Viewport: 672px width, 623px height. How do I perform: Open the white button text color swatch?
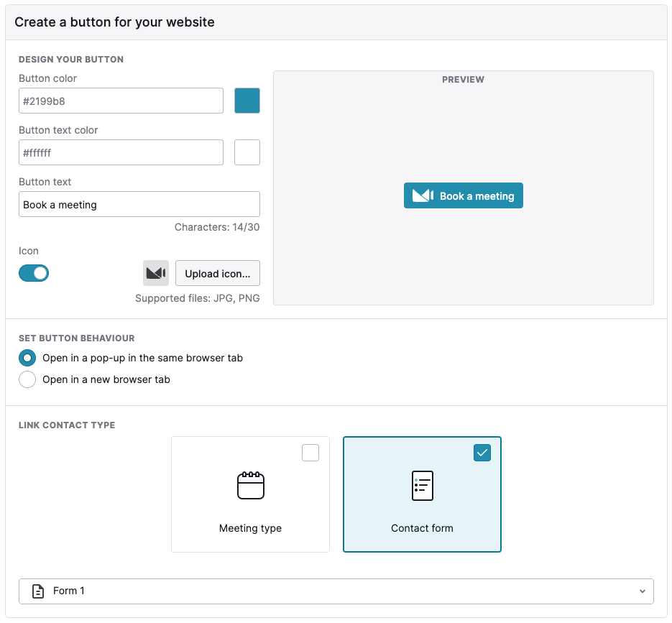247,152
